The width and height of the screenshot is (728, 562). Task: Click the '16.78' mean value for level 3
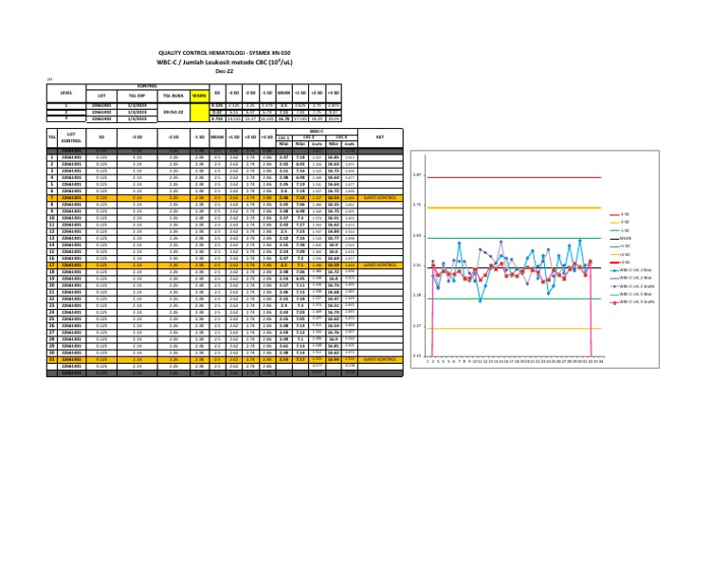(283, 119)
